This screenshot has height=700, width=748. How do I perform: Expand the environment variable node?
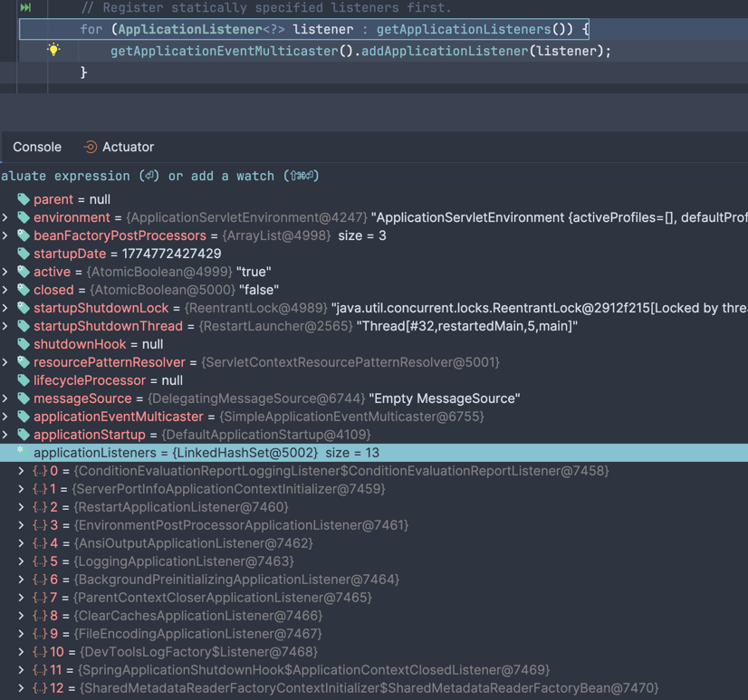pyautogui.click(x=7, y=217)
